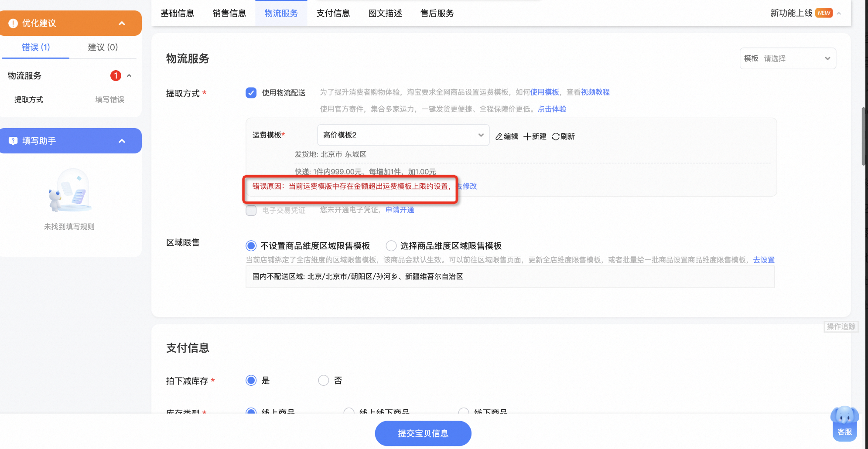This screenshot has height=449, width=868.
Task: Select 不设置商品维度区域限售模板 radio
Action: [x=251, y=246]
